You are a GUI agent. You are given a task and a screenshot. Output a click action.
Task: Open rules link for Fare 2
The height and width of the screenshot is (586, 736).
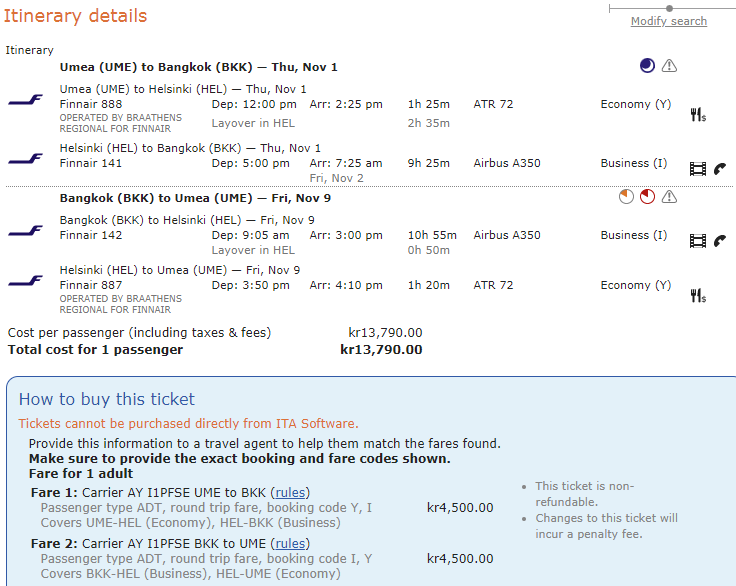tap(290, 543)
